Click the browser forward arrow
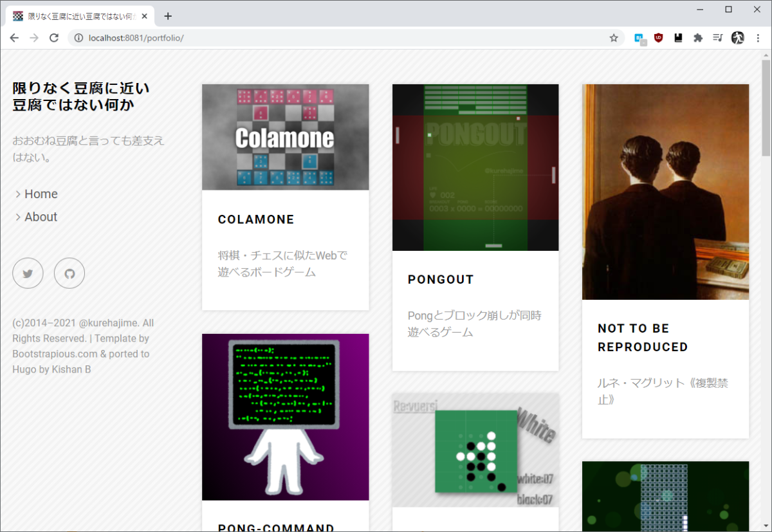 [34, 38]
